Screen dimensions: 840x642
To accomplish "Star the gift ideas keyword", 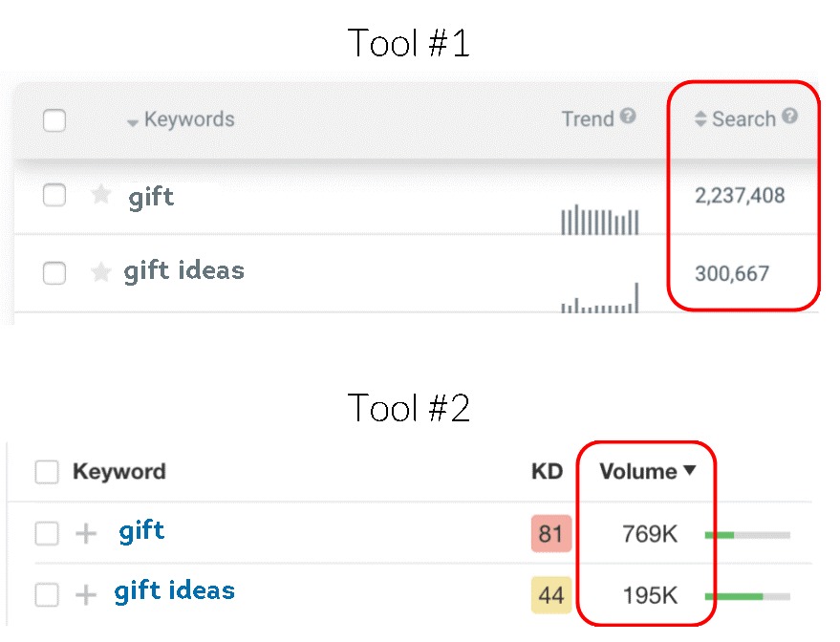I will click(100, 272).
